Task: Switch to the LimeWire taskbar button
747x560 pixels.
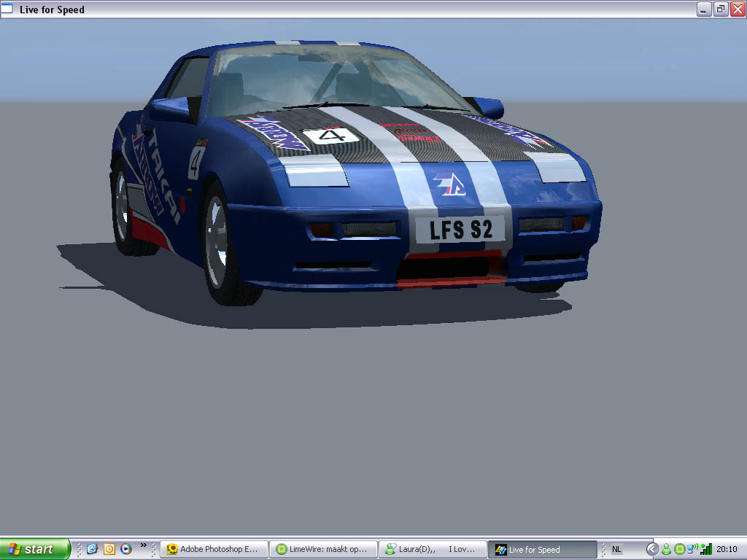Action: (x=323, y=549)
